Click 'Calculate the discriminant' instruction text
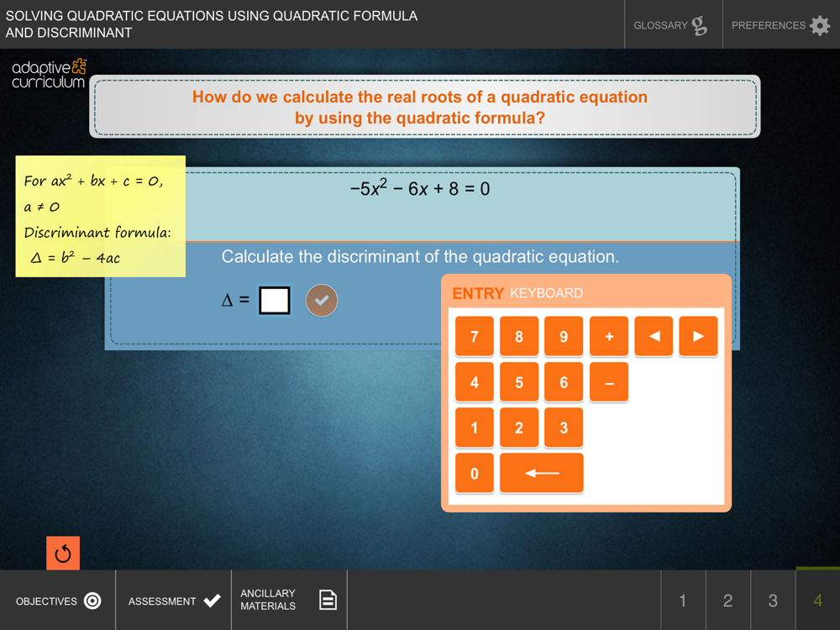 (420, 256)
